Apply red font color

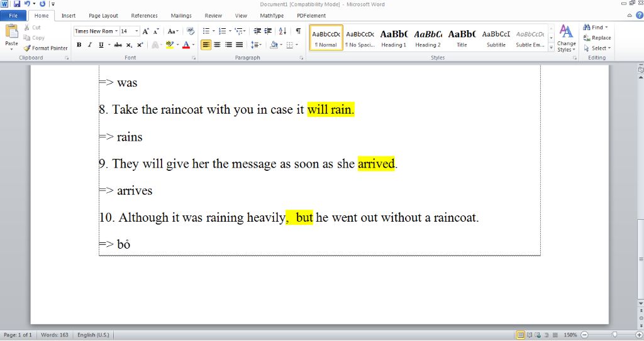186,45
